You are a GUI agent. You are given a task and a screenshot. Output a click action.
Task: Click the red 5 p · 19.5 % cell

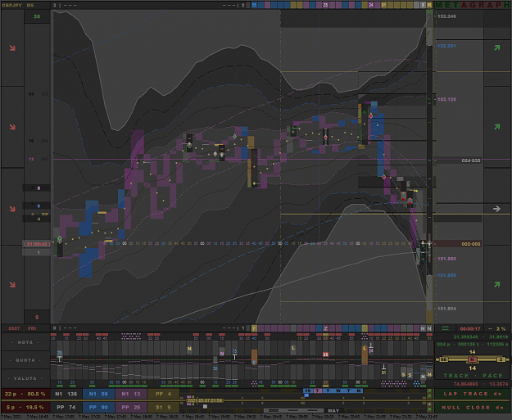point(25,407)
